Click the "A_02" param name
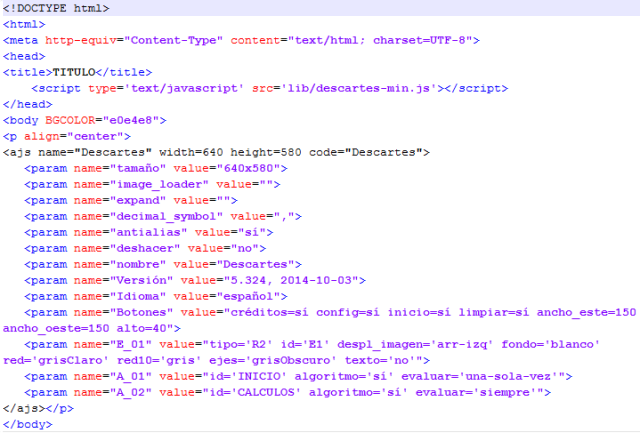 (131, 392)
